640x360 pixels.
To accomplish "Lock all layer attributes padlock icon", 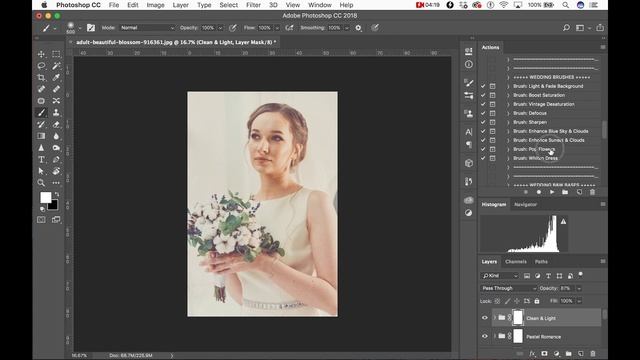I will click(537, 301).
